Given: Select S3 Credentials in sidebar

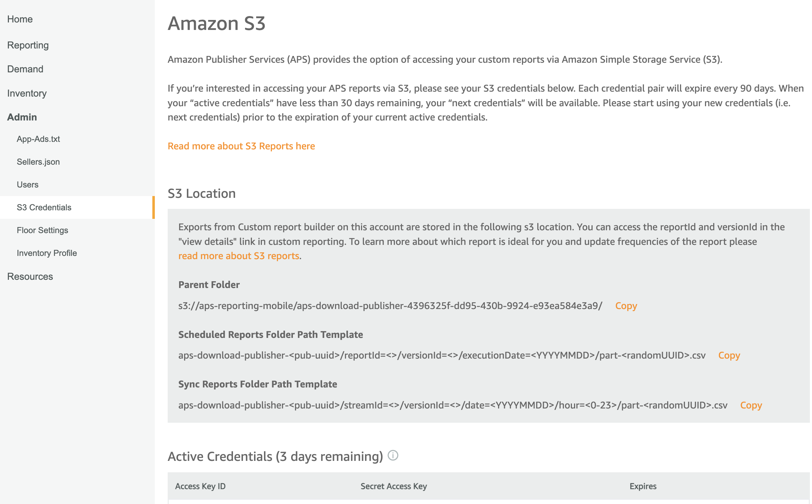Looking at the screenshot, I should click(44, 207).
